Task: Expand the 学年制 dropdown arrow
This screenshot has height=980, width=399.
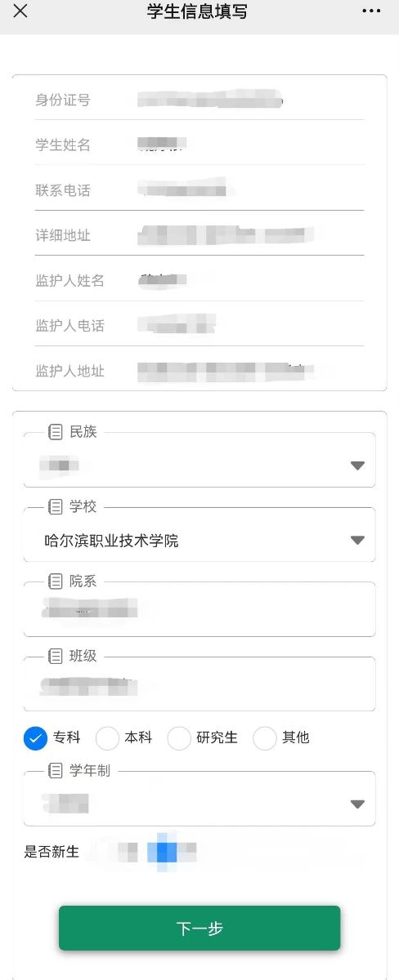Action: 357,804
